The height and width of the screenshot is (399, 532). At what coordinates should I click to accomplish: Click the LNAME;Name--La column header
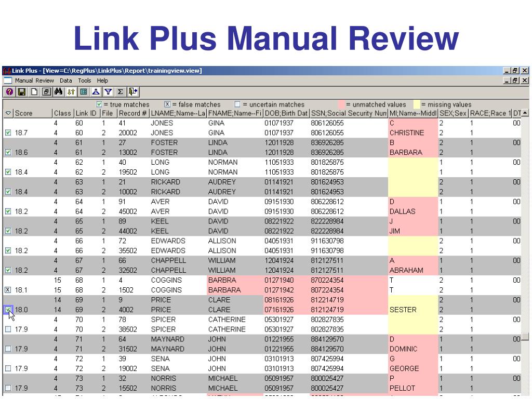click(178, 113)
